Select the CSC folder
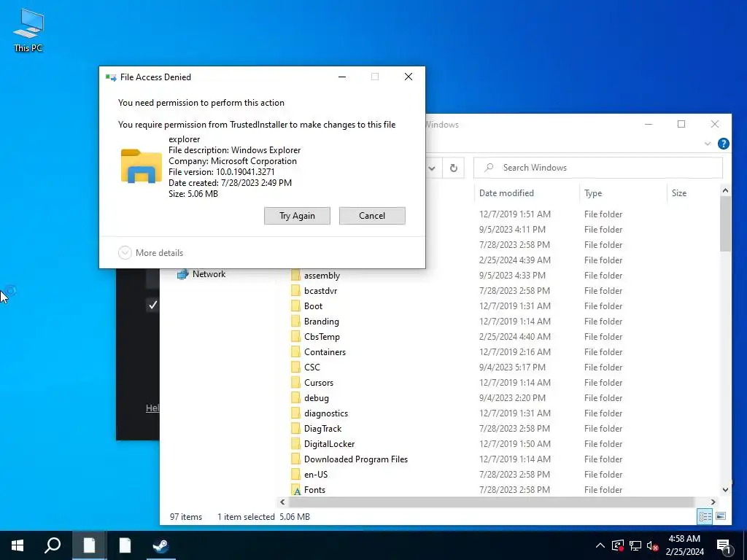This screenshot has height=560, width=747. pos(312,367)
